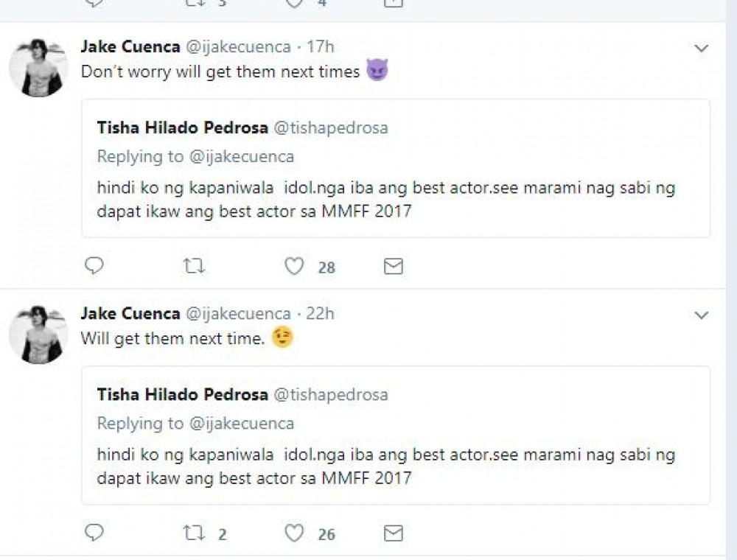Click @tishapedrosa handle in first quoted tweet
The height and width of the screenshot is (560, 737).
coord(331,128)
